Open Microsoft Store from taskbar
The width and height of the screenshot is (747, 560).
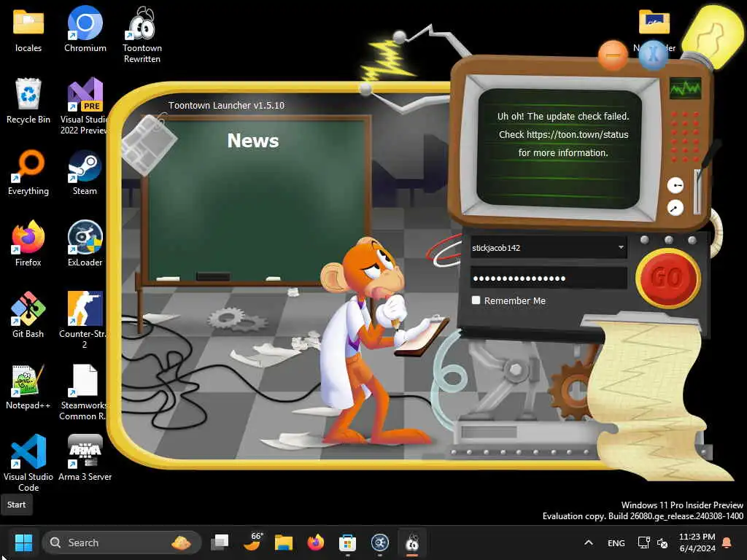347,542
